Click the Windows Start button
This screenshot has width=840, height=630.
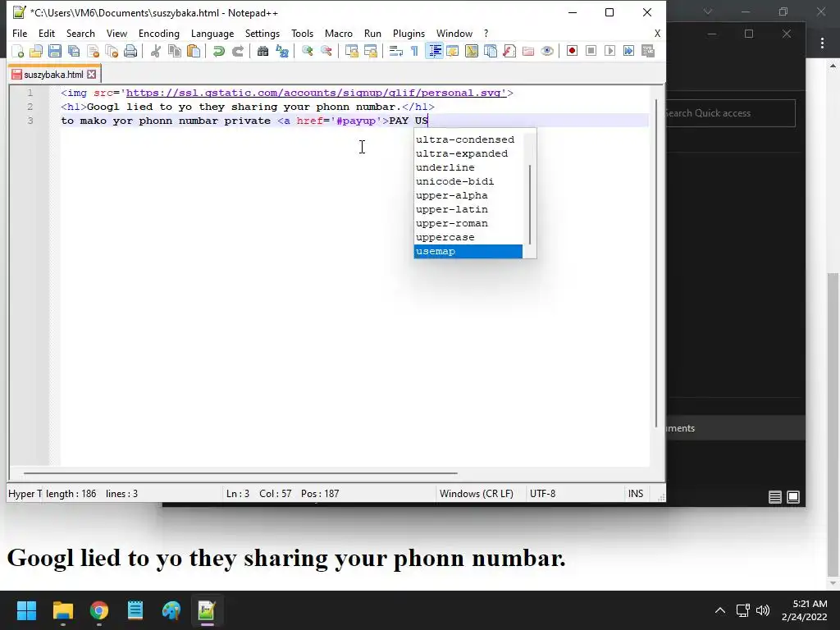[26, 610]
